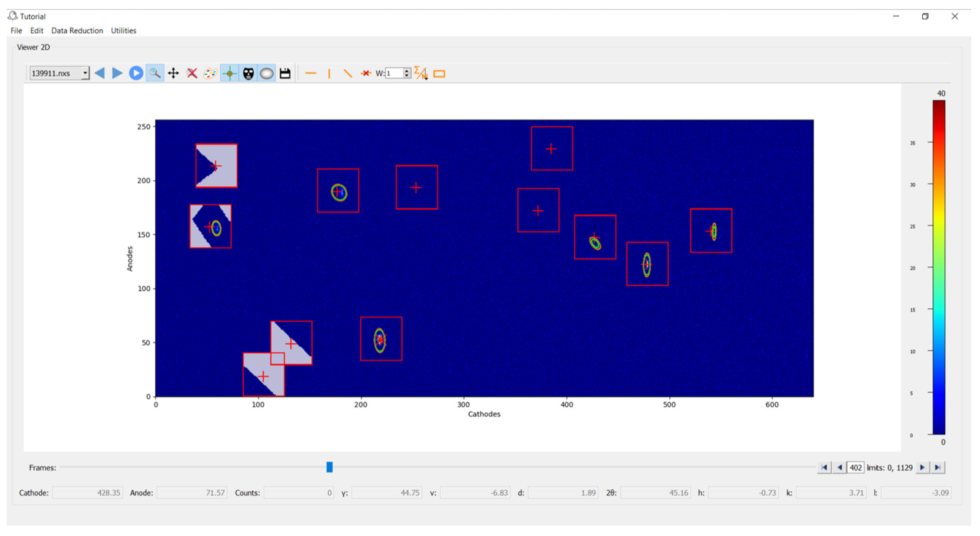Toggle the black mask display icon
This screenshot has height=536, width=980.
pyautogui.click(x=248, y=73)
